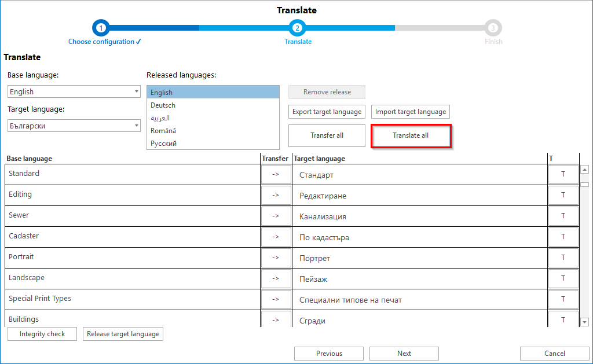Click the transfer arrow for the Sewer row
593x364 pixels.
pyautogui.click(x=276, y=216)
